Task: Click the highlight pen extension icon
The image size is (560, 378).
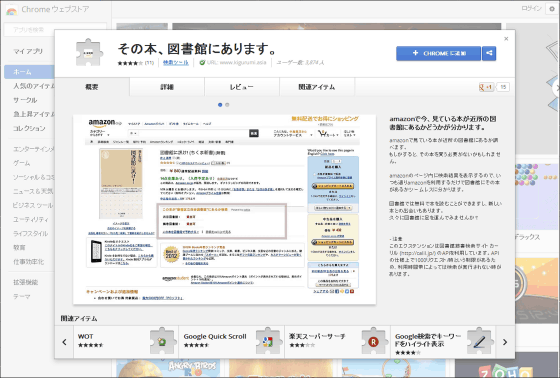Action: click(x=480, y=341)
